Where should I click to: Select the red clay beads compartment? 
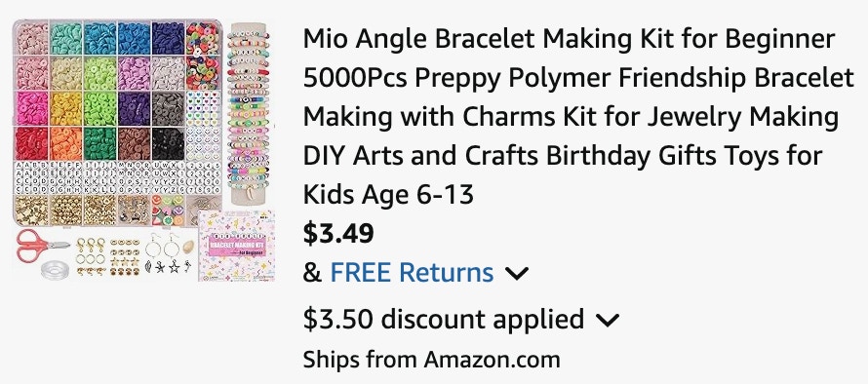(x=31, y=144)
